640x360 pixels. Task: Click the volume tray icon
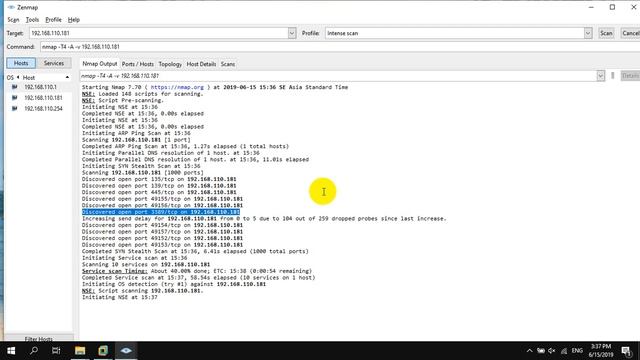click(552, 351)
